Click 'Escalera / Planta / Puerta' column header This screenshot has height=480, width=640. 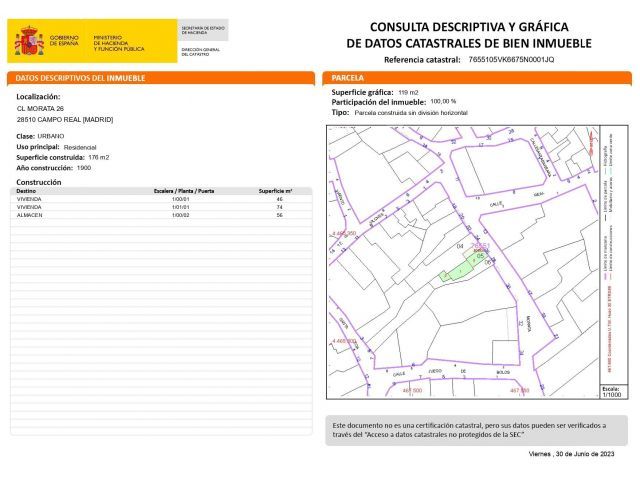184,191
